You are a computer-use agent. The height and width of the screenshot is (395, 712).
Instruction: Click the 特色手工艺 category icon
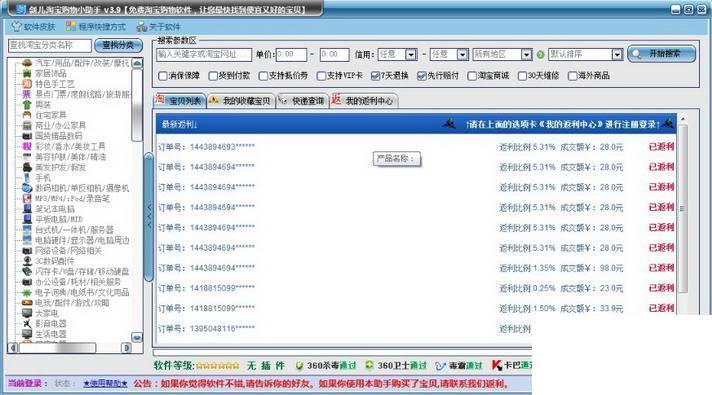(x=27, y=84)
